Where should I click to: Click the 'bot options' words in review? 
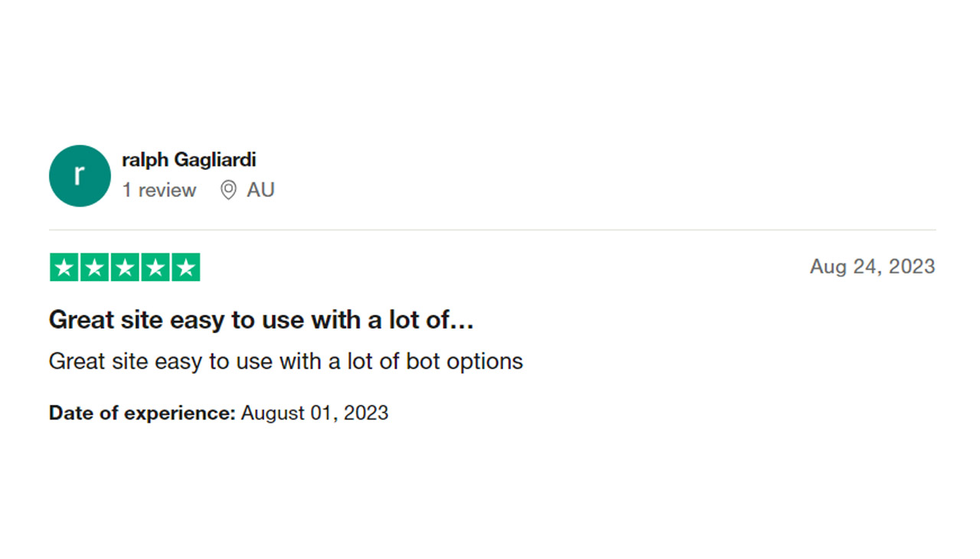click(465, 361)
